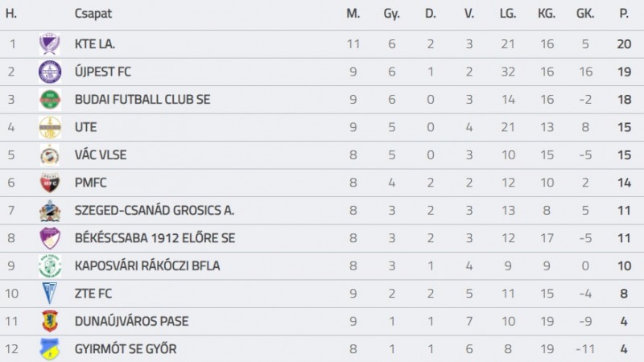Viewport: 644px width, 362px height.
Task: Click the Szeged-Csanád Grosics A. crest
Action: tap(50, 211)
